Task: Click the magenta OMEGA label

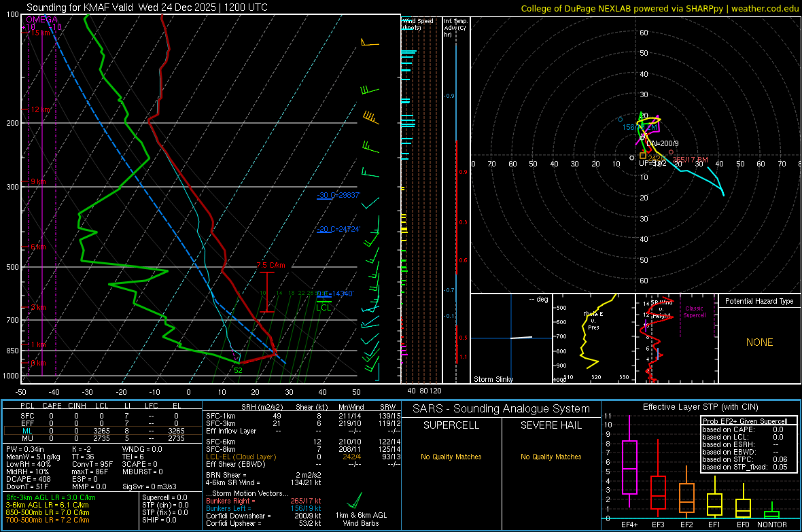Action: 42,20
